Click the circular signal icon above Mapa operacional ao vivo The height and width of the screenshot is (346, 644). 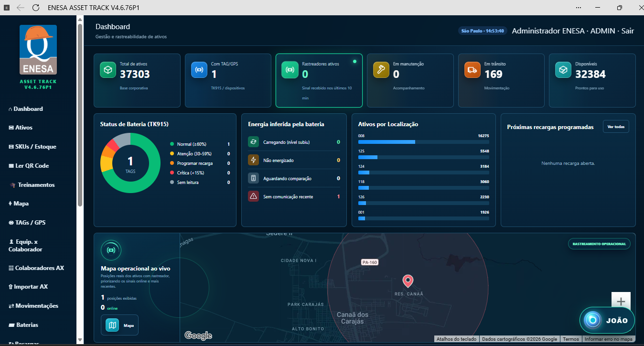tap(111, 250)
